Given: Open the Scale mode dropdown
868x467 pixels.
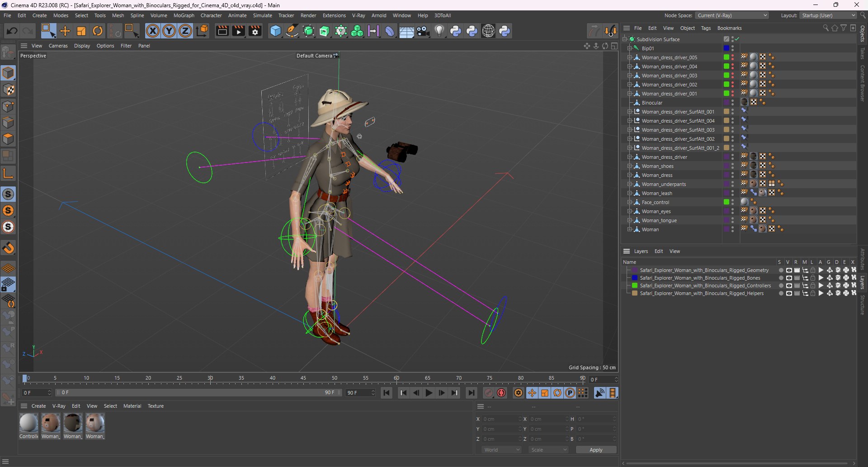Looking at the screenshot, I should pos(548,450).
